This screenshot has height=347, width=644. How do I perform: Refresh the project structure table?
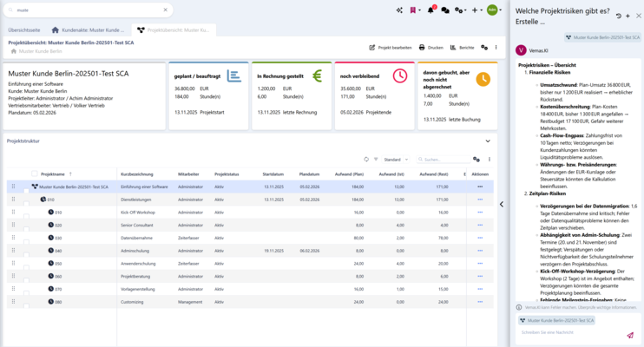(x=366, y=160)
